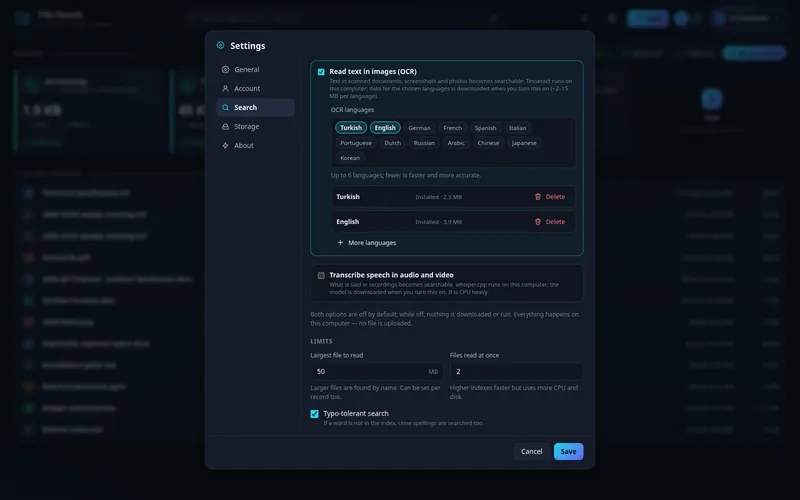Cancel the Settings dialog
This screenshot has width=800, height=500.
point(532,452)
